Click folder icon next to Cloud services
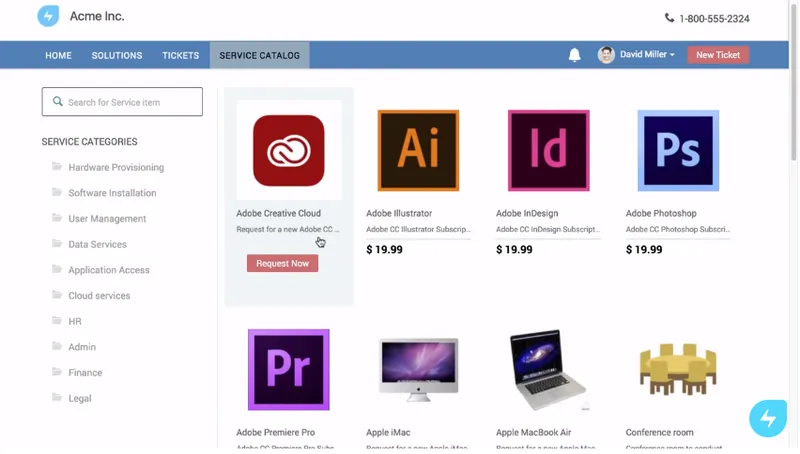This screenshot has width=800, height=454. point(57,294)
